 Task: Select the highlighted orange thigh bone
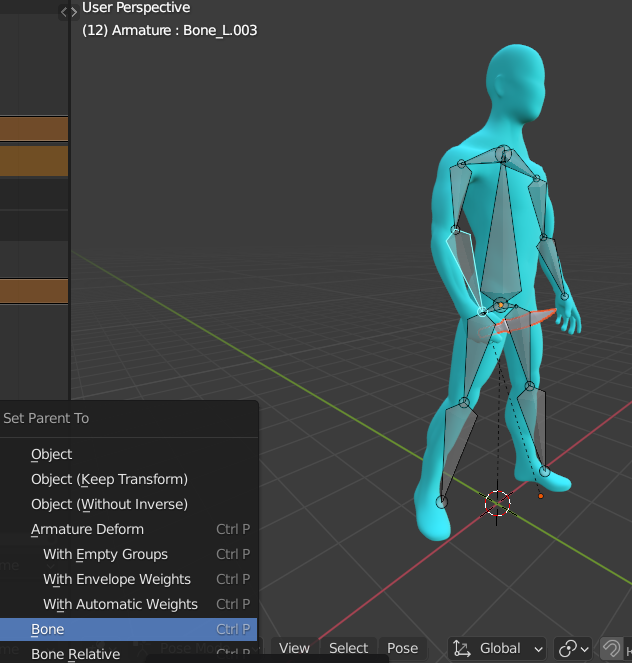527,321
